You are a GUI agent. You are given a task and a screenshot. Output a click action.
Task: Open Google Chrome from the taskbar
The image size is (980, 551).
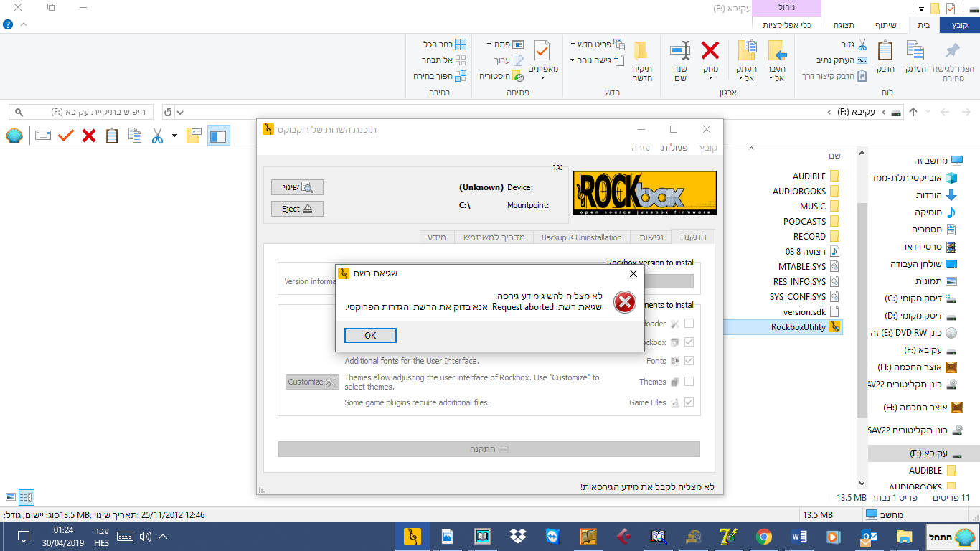click(x=763, y=536)
